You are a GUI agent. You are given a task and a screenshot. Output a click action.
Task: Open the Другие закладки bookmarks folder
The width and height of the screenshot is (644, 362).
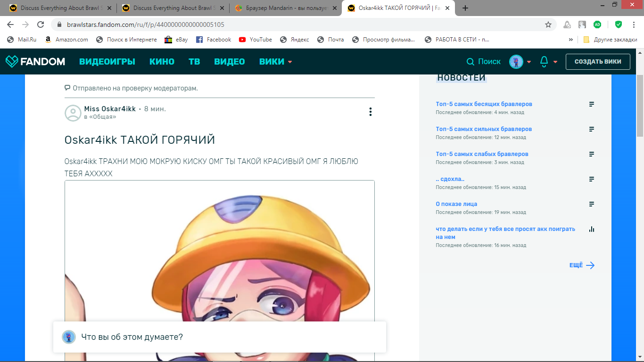click(x=610, y=40)
